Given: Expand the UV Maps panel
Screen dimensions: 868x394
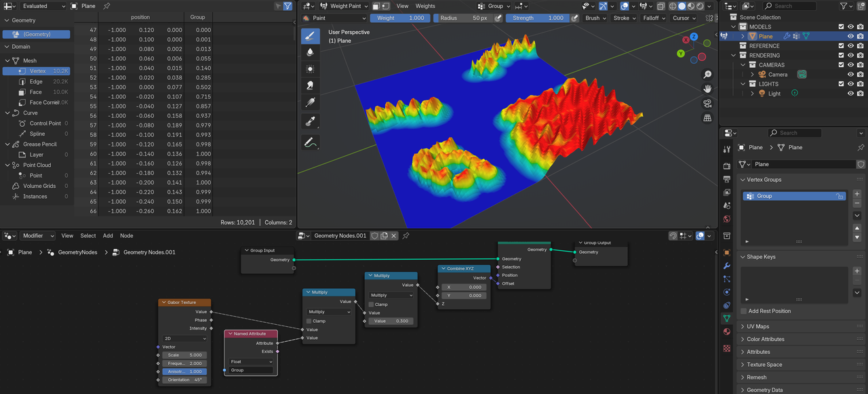Looking at the screenshot, I should point(757,327).
